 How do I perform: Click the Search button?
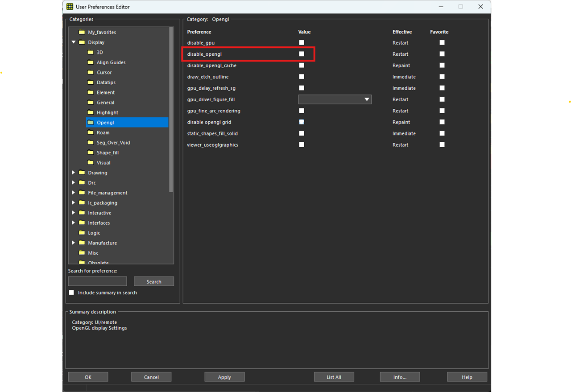tap(154, 281)
